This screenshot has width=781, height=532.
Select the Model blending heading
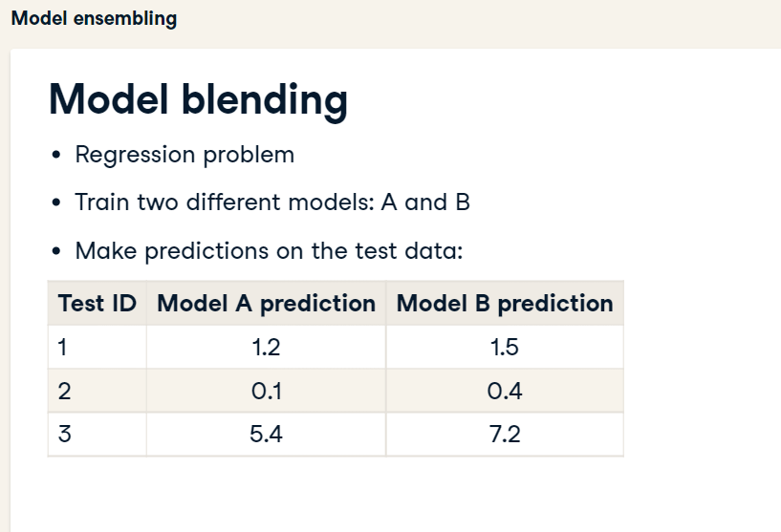tap(198, 99)
